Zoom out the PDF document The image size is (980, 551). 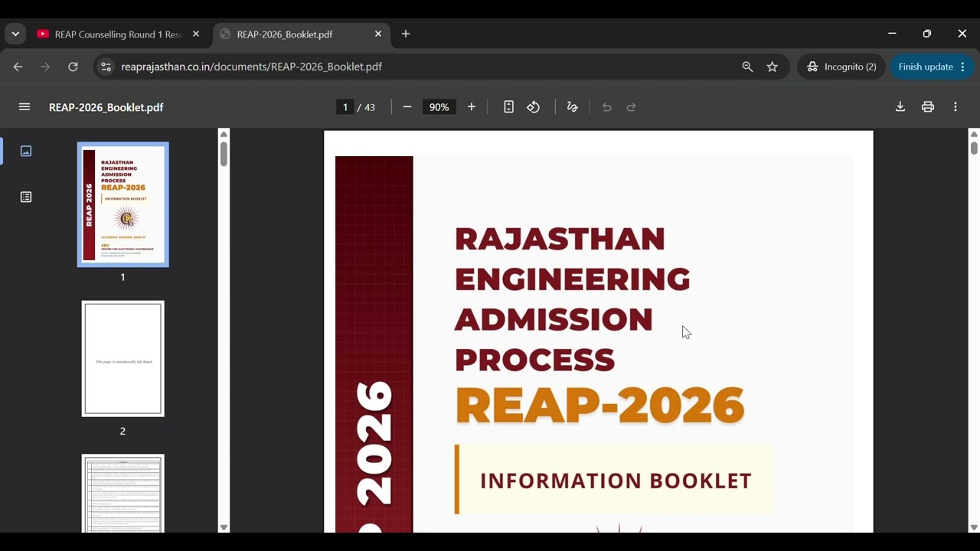pyautogui.click(x=407, y=107)
